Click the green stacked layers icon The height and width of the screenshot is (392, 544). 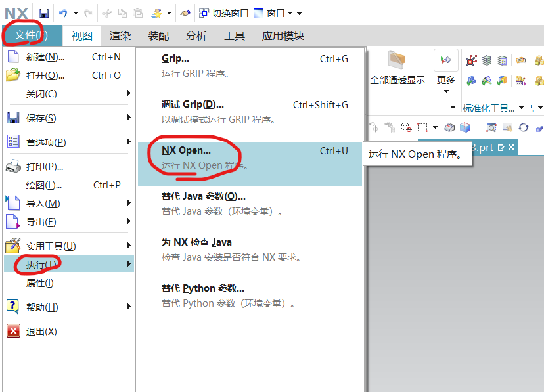(487, 60)
